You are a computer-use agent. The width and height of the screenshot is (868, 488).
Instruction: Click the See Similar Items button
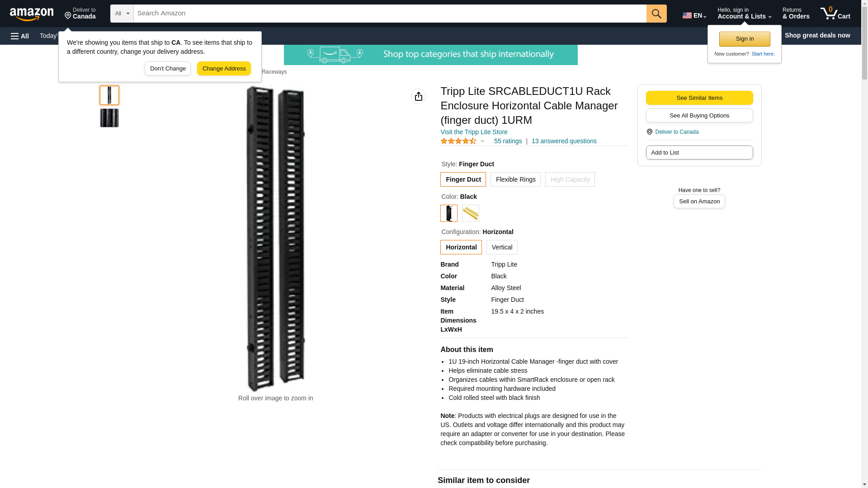click(699, 98)
